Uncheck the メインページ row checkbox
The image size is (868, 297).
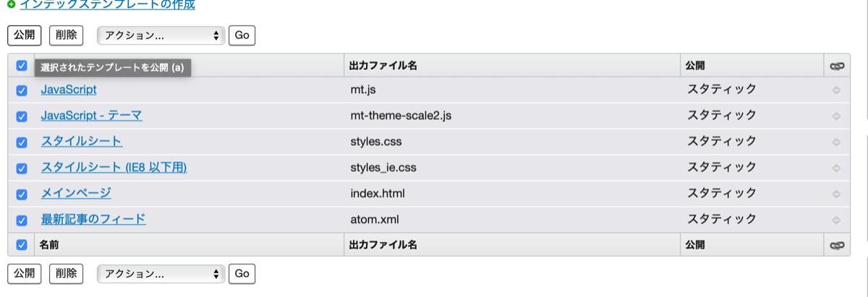22,194
